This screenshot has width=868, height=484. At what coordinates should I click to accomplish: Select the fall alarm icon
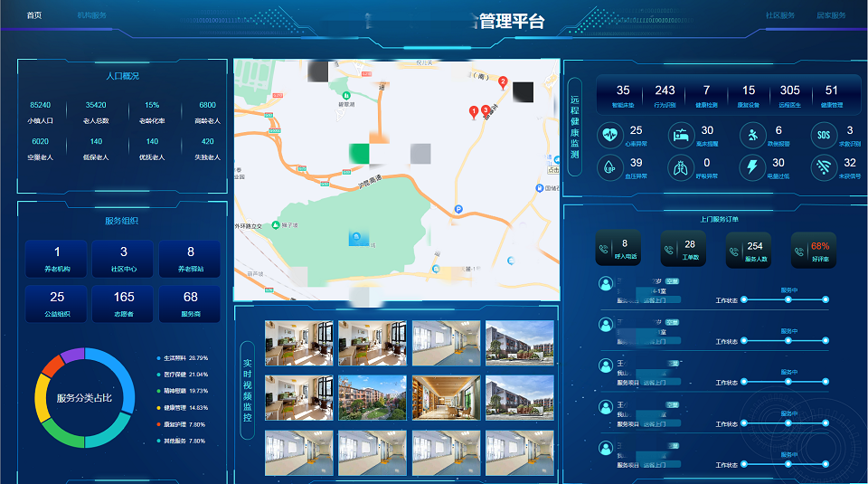[752, 137]
